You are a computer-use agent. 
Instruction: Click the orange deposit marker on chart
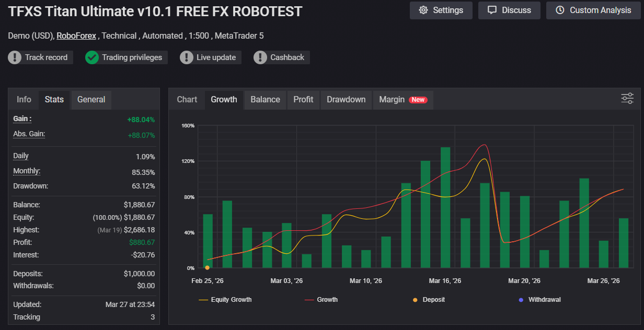click(x=208, y=267)
